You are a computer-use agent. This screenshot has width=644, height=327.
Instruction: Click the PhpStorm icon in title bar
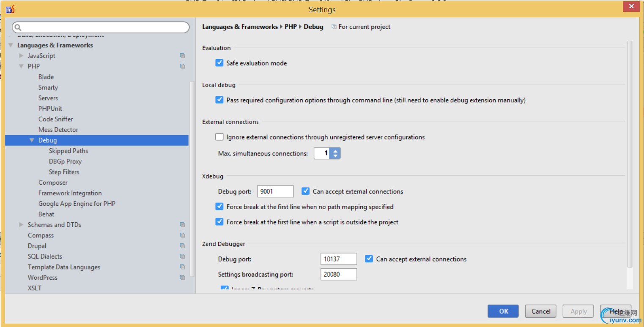[10, 9]
